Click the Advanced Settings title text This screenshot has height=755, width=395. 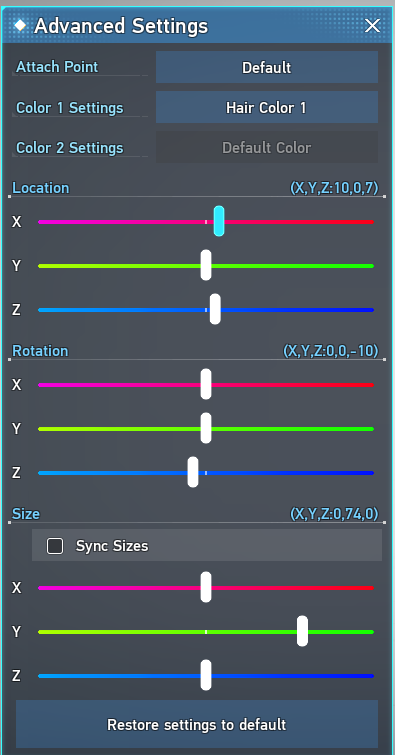pyautogui.click(x=121, y=26)
